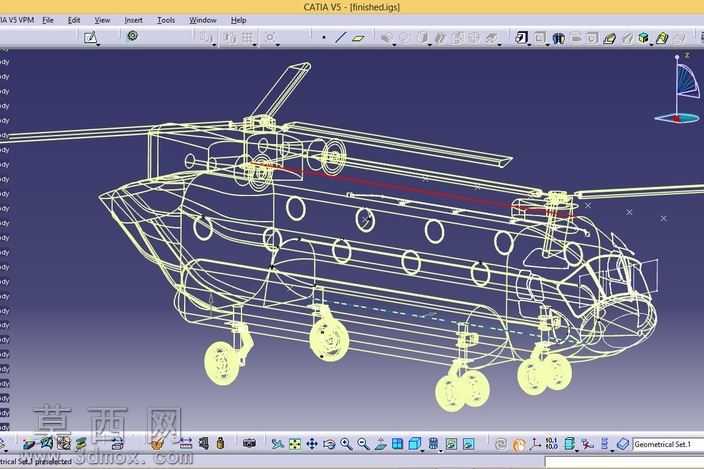The width and height of the screenshot is (704, 469).
Task: Click the green stacked layers icon, bottom left
Action: (81, 444)
